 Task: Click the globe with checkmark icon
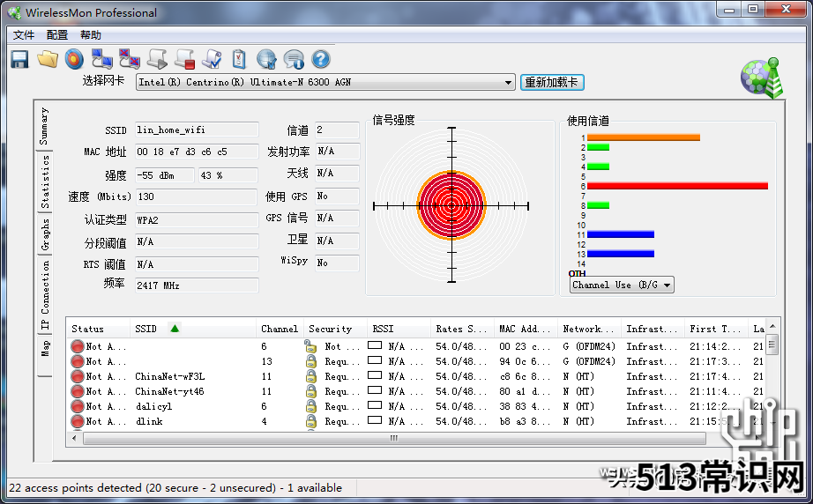[x=266, y=59]
